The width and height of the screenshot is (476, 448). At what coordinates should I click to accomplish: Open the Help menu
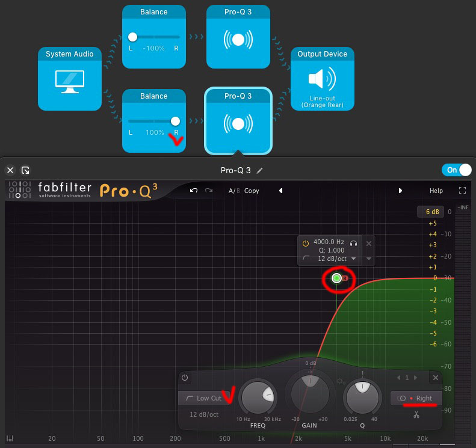(436, 191)
